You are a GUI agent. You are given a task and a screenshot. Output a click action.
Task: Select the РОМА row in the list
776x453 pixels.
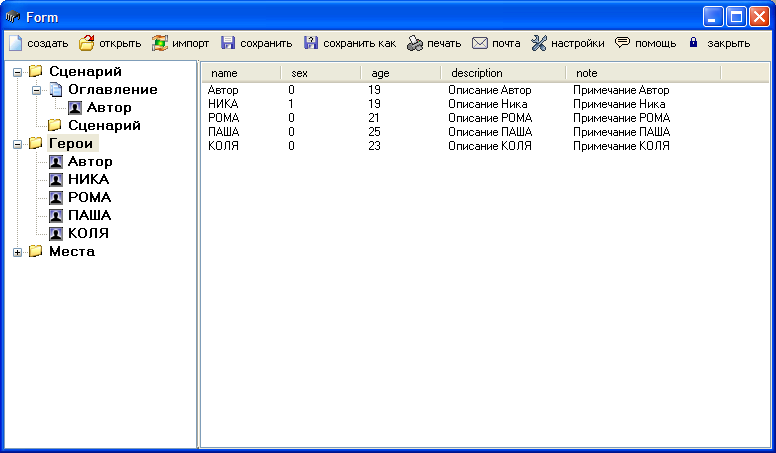click(224, 118)
